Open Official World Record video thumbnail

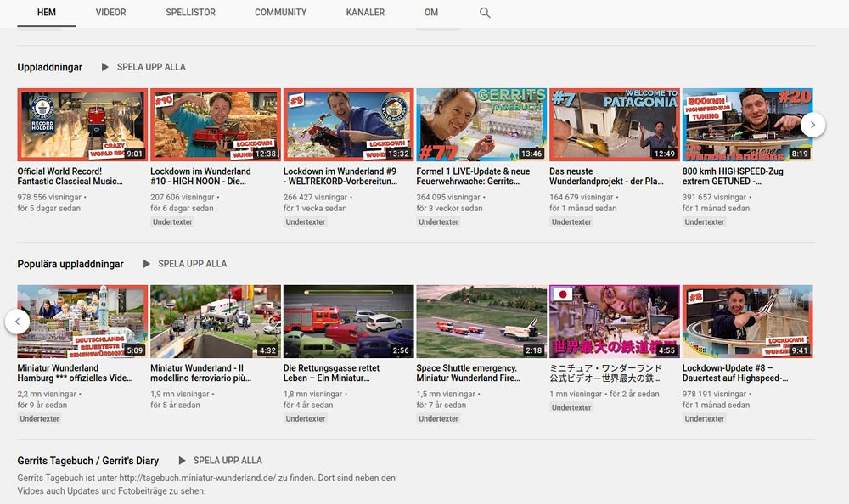82,125
